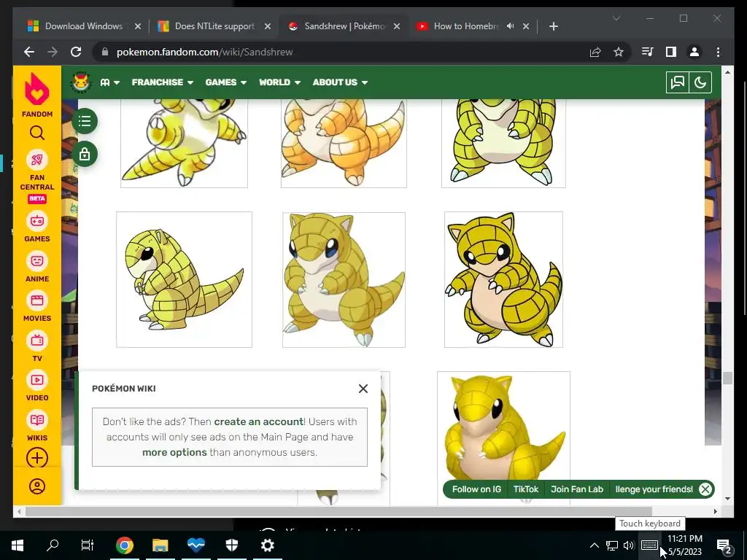Open blue-eyed Sandshrew artwork image
Viewport: 747px width, 560px height.
coord(344,279)
